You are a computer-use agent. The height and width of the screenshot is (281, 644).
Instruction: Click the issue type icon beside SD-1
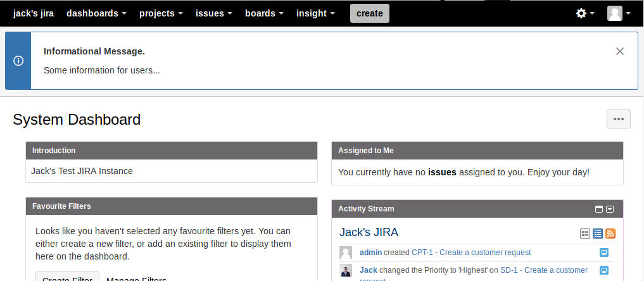tap(603, 270)
